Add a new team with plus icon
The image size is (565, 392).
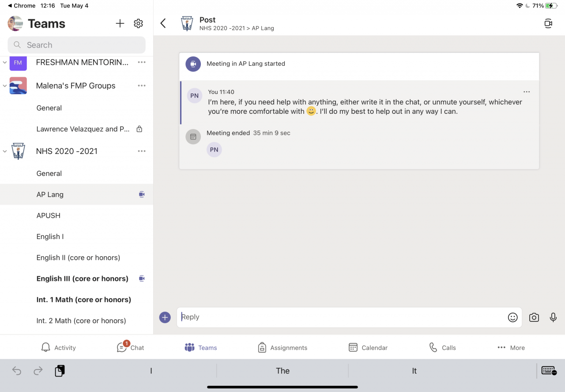tap(120, 23)
